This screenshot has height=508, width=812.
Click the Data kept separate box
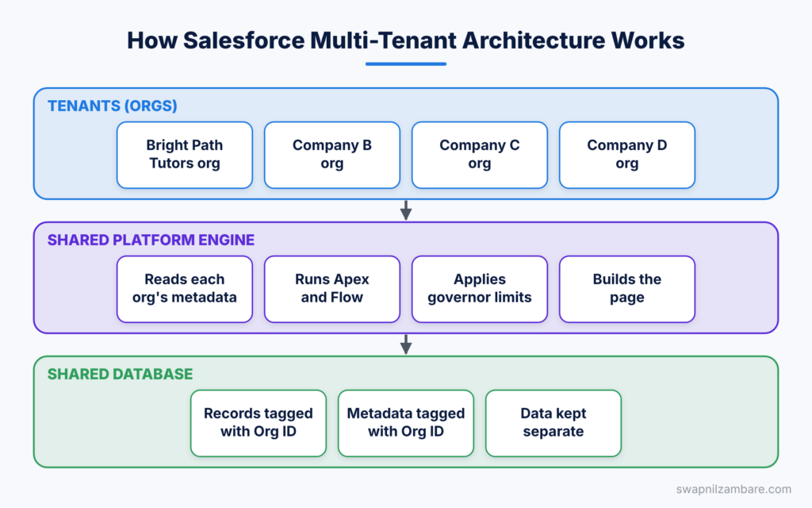click(553, 423)
